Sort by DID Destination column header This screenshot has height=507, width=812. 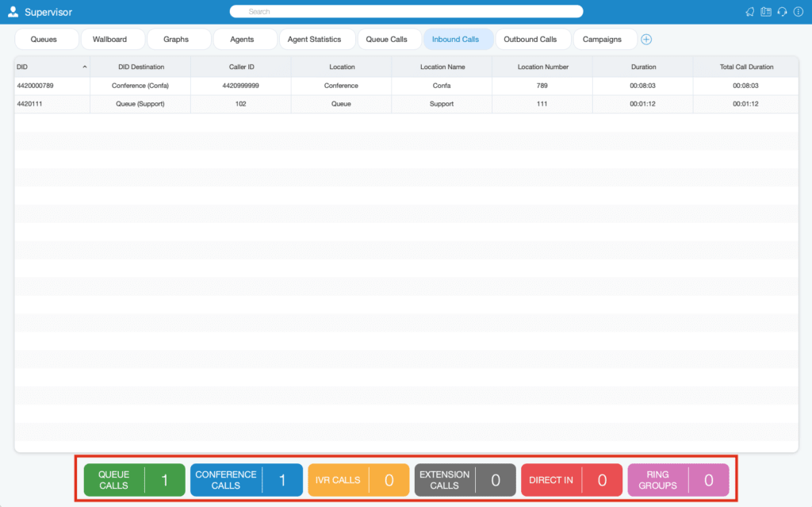(141, 67)
